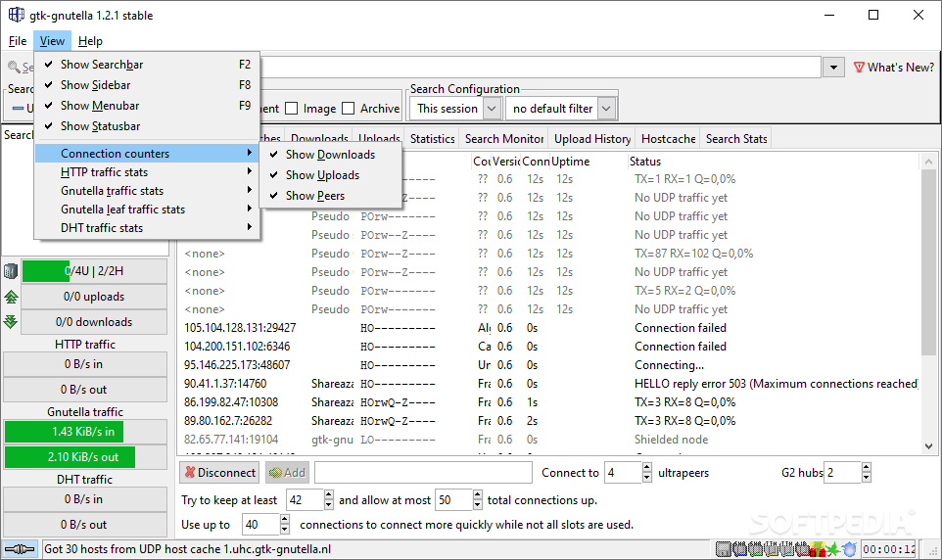Select peer row 105.104.128.131:29427
Screen dimensions: 942x560
(x=549, y=327)
